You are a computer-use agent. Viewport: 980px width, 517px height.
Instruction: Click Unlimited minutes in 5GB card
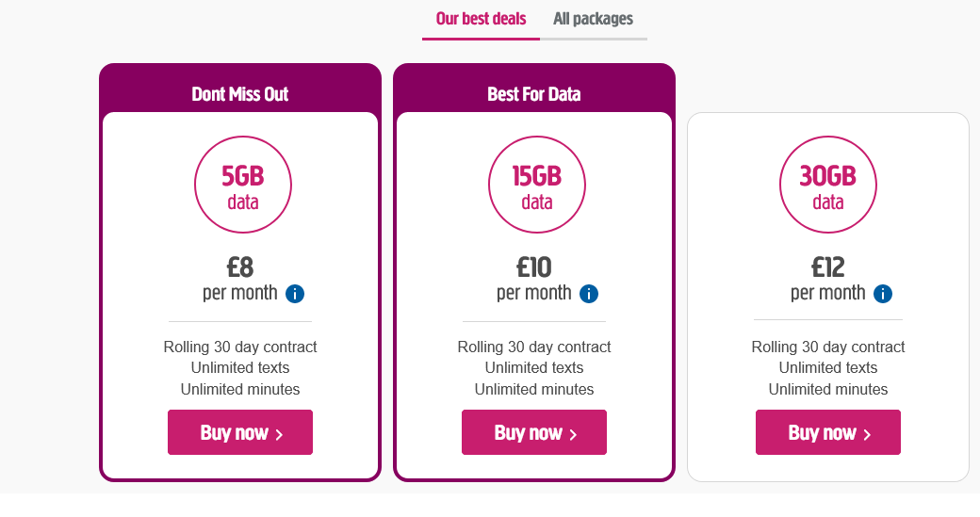(240, 389)
